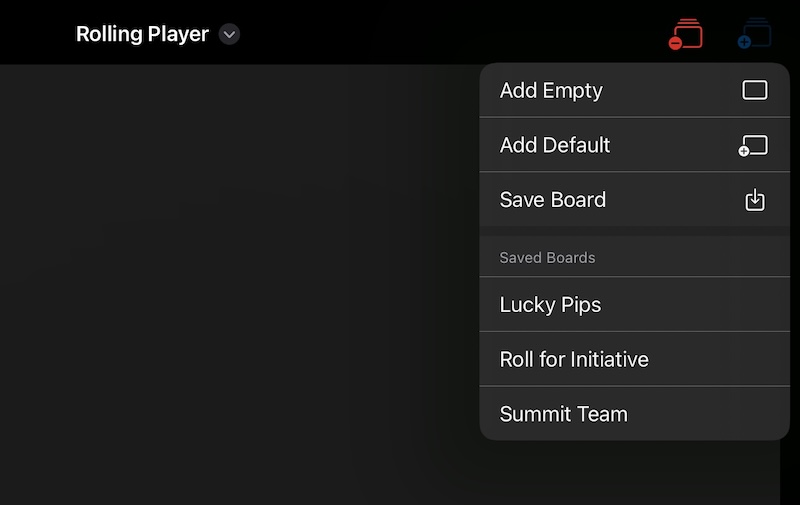This screenshot has width=800, height=505.
Task: Open the Roll for Initiative saved board
Action: [574, 359]
